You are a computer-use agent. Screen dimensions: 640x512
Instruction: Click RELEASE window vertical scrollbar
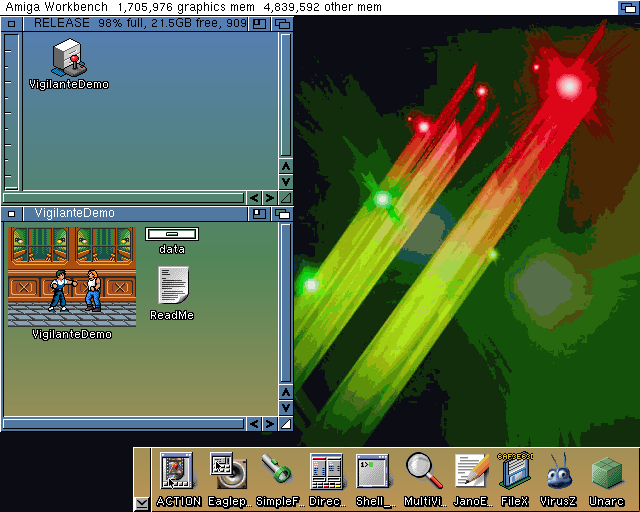[x=286, y=95]
